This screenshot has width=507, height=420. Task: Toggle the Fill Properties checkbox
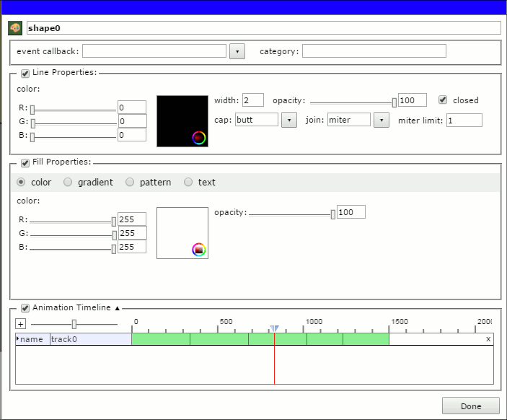click(25, 163)
